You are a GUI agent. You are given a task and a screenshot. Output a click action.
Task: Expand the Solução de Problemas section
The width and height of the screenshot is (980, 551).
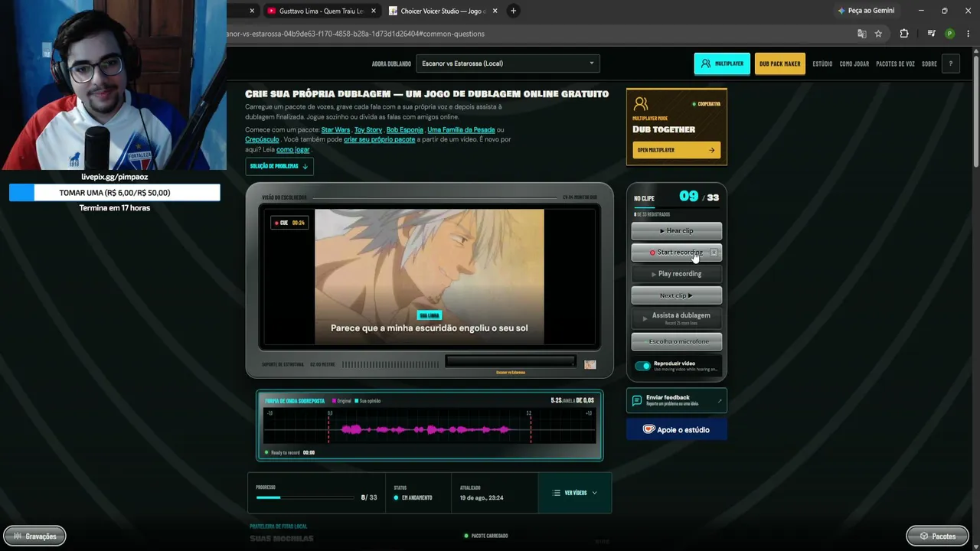click(279, 166)
